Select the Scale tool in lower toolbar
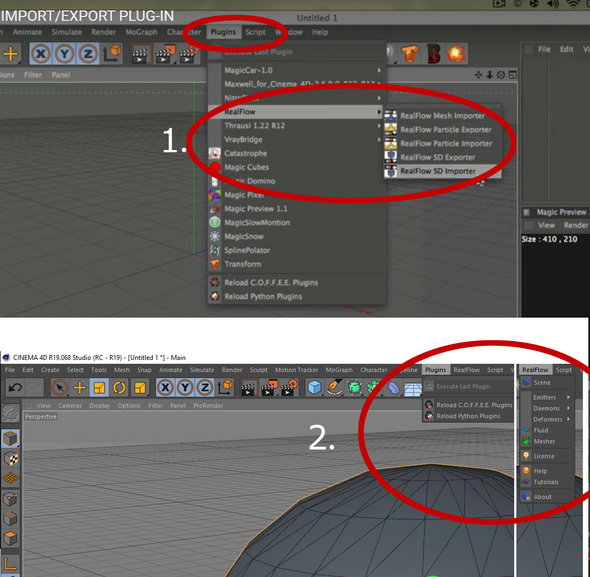 (x=99, y=387)
